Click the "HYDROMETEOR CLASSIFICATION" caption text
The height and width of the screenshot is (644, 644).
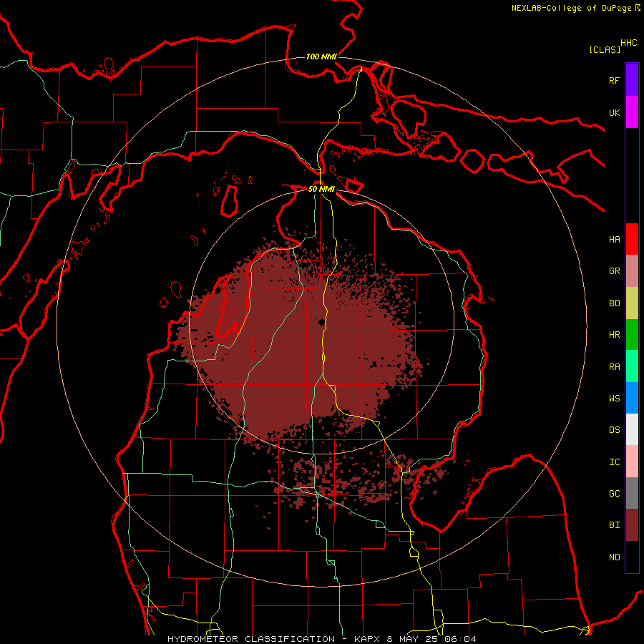251,639
